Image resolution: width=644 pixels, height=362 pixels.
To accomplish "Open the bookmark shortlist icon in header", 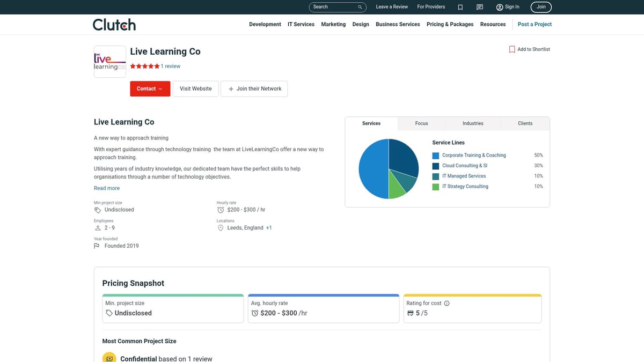I will [x=460, y=7].
